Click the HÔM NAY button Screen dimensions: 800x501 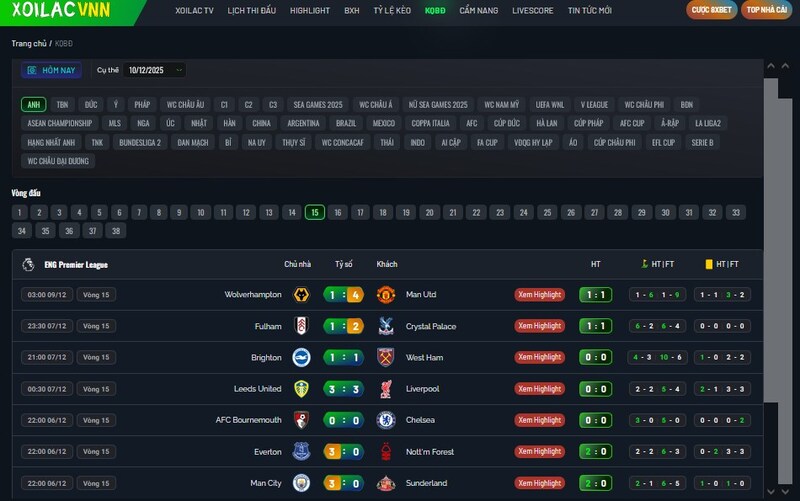pos(52,70)
